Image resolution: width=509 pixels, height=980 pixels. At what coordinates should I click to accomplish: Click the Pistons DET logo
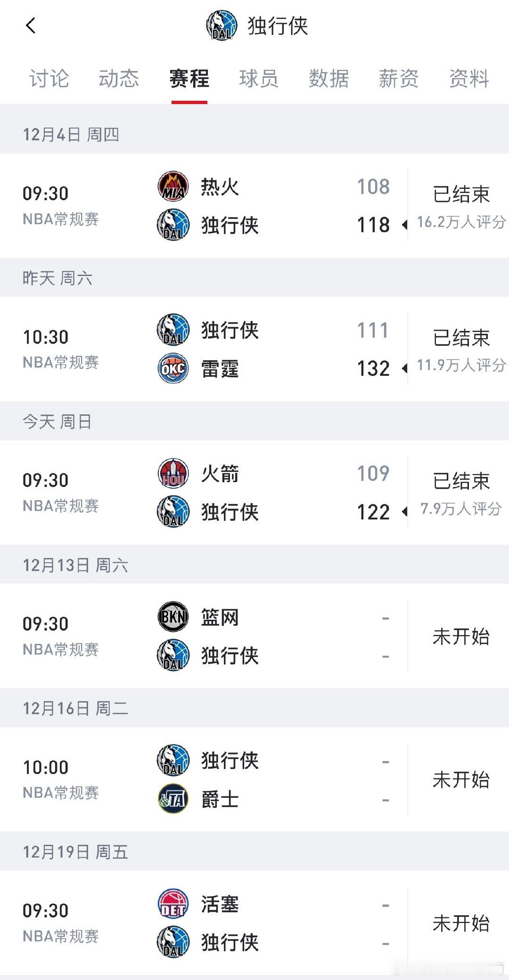172,904
